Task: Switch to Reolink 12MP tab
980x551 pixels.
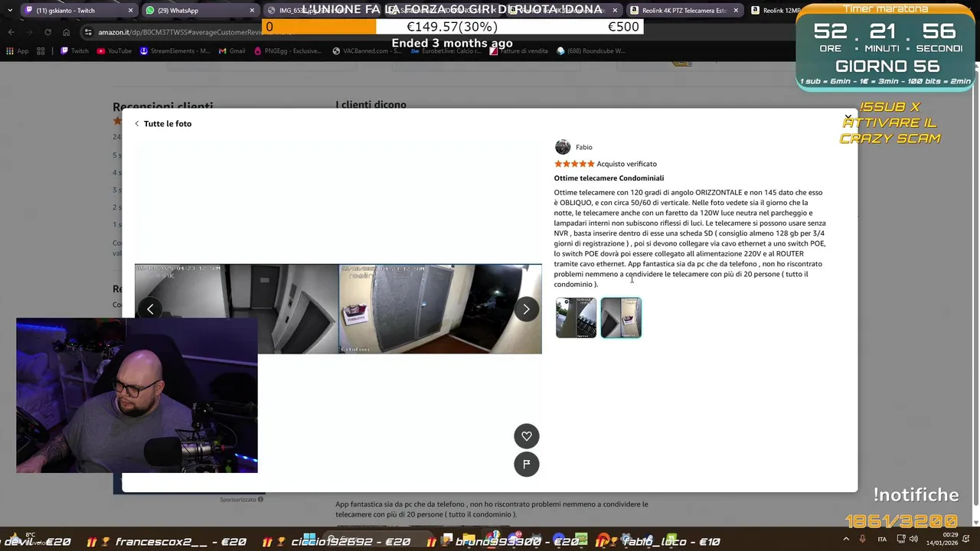Action: pyautogui.click(x=772, y=11)
